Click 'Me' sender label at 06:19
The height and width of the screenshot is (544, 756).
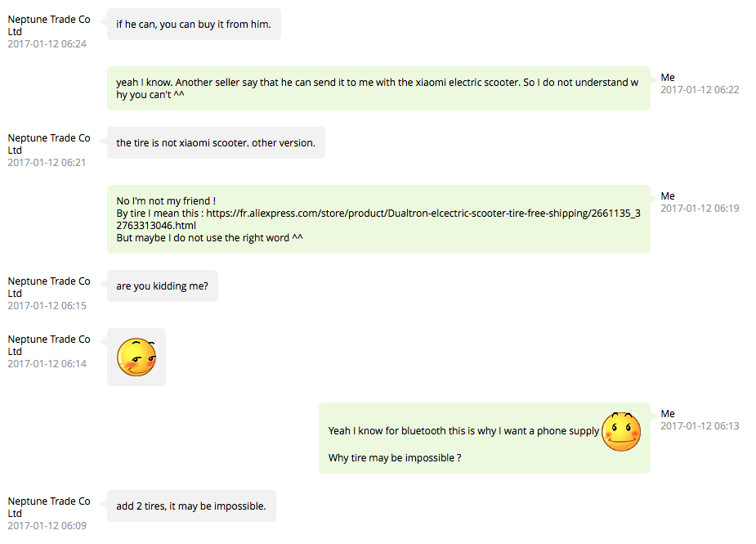click(x=668, y=196)
